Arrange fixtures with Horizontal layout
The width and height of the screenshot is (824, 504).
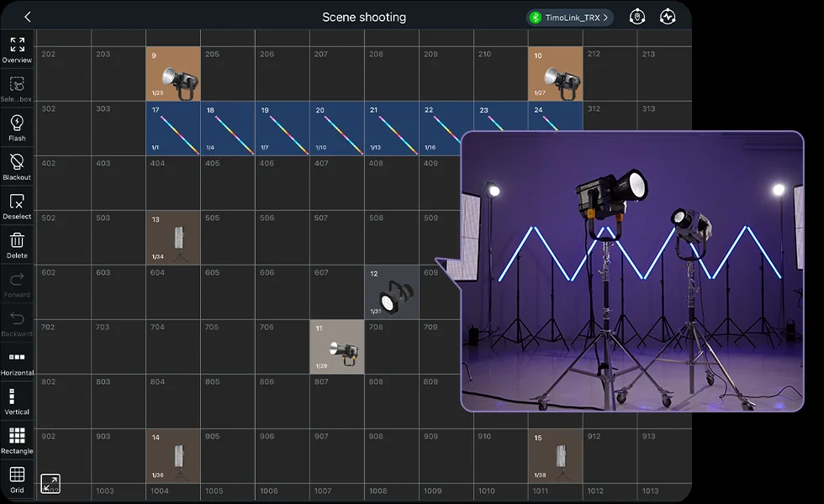click(x=17, y=361)
